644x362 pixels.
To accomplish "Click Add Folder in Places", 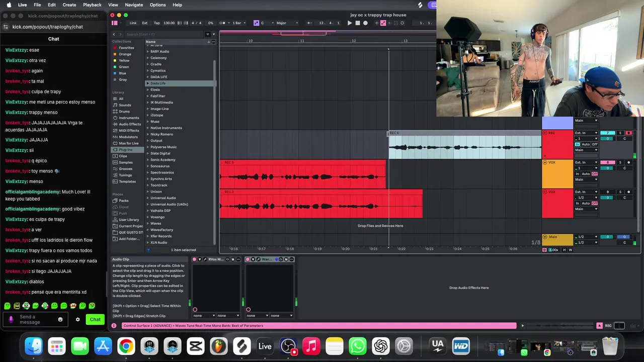I will (129, 239).
